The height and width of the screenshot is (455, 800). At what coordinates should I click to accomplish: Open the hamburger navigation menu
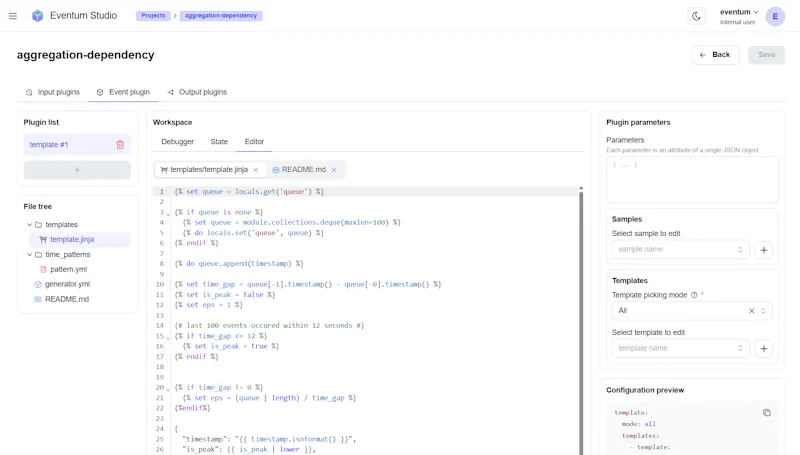13,16
